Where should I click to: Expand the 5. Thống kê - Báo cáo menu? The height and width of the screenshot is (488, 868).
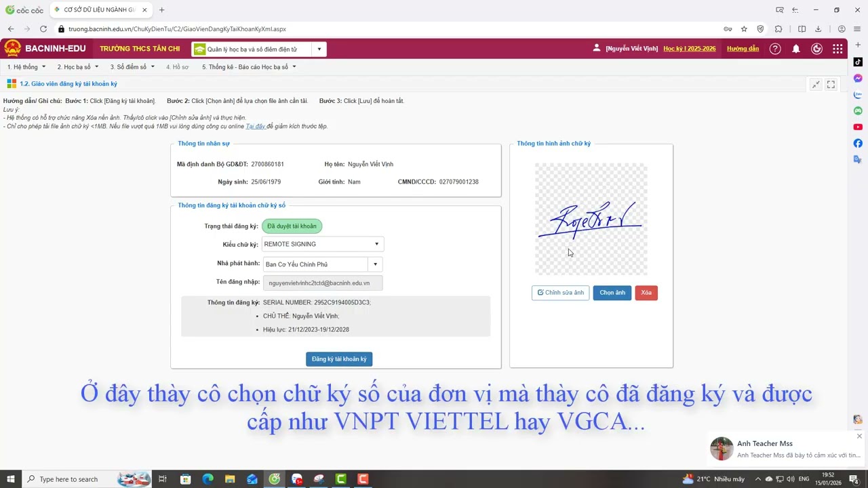(x=249, y=67)
